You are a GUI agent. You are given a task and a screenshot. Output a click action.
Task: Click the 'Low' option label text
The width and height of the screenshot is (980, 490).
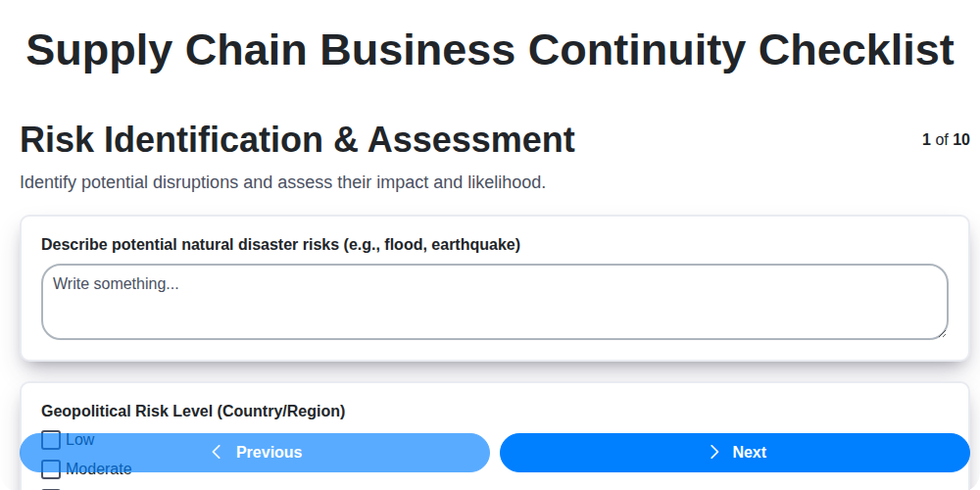coord(80,440)
